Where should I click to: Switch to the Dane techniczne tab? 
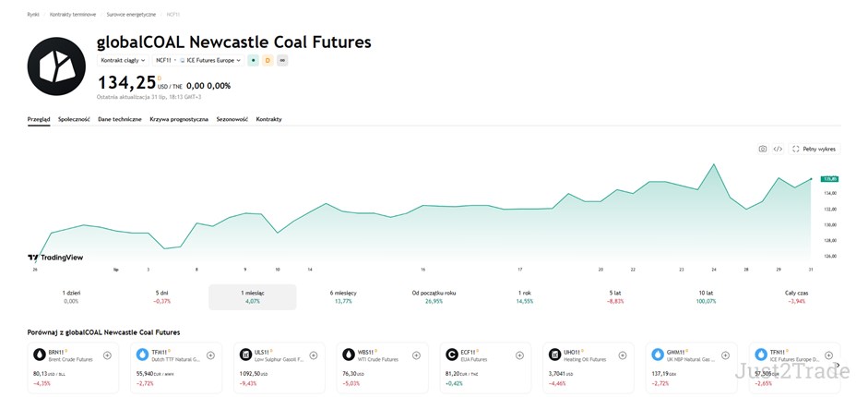click(x=120, y=119)
